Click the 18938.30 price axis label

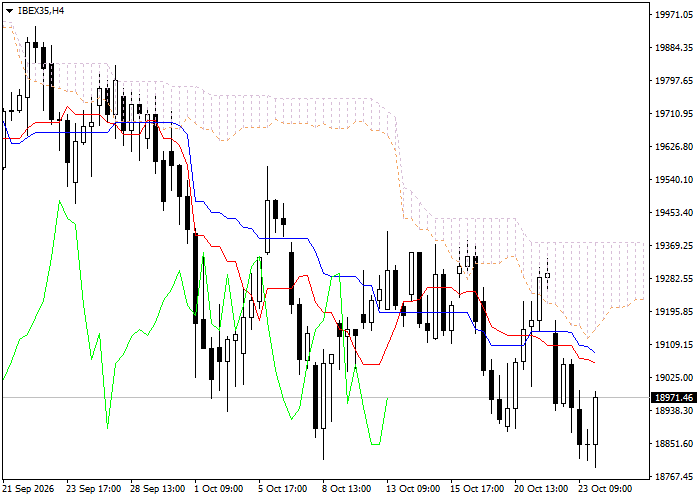click(674, 410)
